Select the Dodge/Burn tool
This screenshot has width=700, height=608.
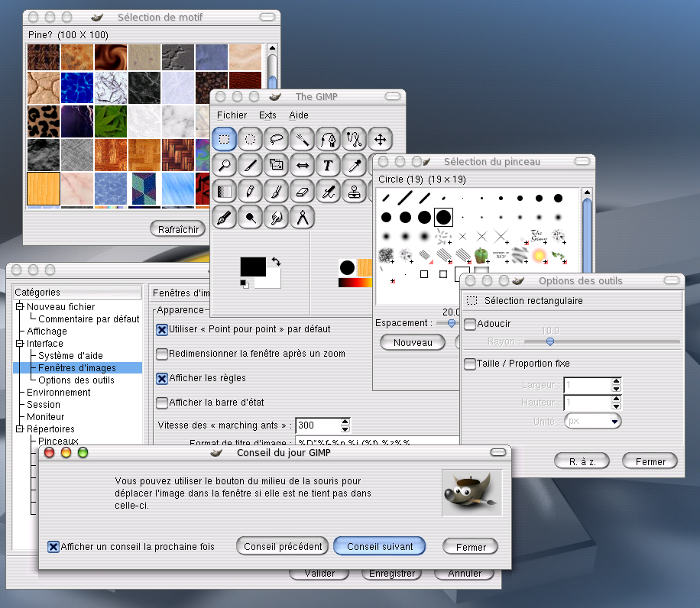[x=250, y=217]
